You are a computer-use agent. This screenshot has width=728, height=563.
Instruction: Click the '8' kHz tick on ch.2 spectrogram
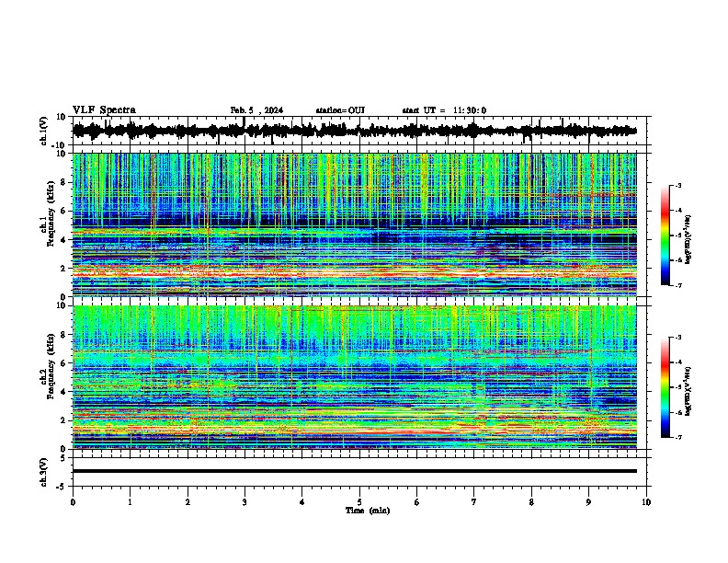(x=64, y=335)
